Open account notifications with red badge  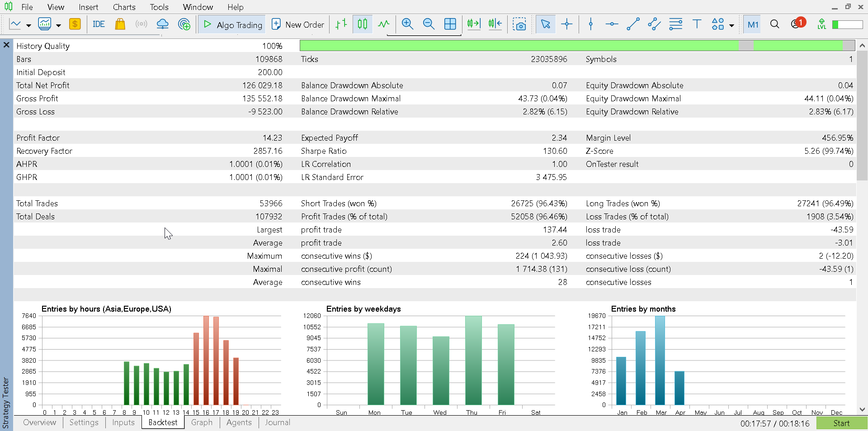pos(798,24)
